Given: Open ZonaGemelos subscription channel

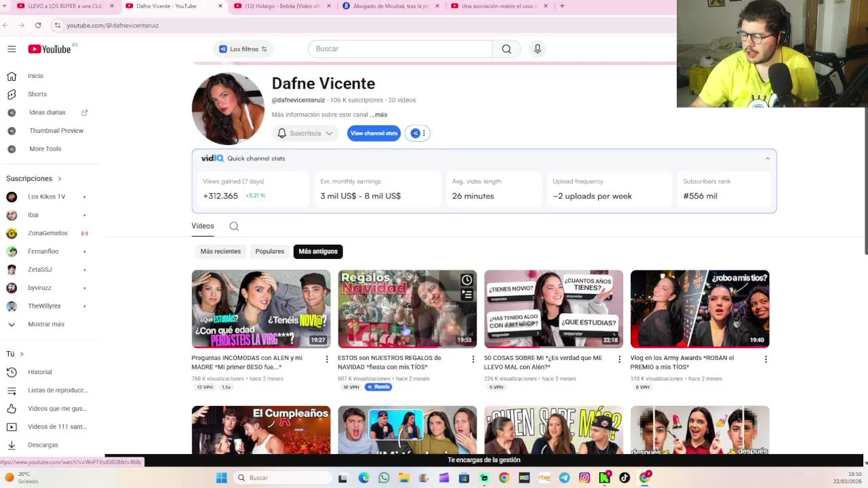Looking at the screenshot, I should (47, 234).
